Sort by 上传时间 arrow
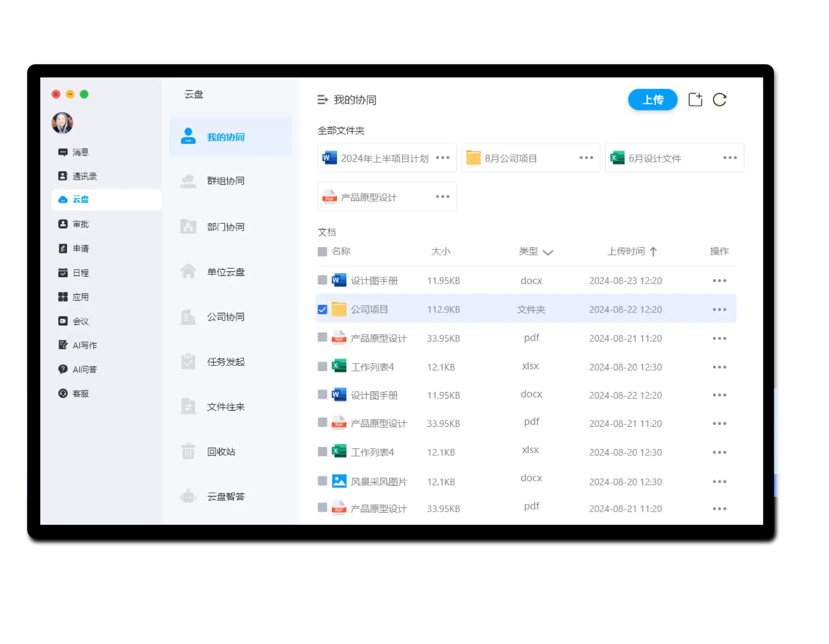This screenshot has width=829, height=644. [x=653, y=252]
